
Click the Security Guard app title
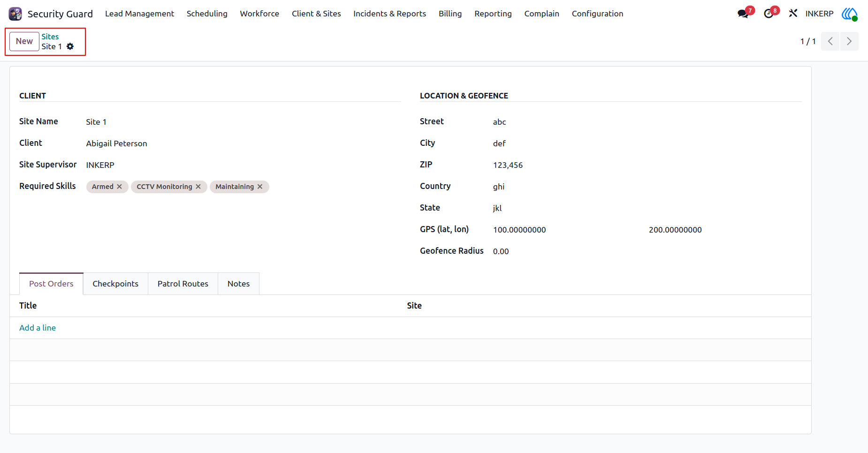point(60,14)
